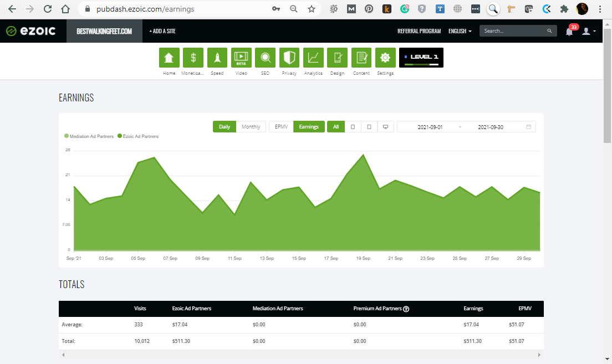Click the Ezoic logo
Image resolution: width=612 pixels, height=364 pixels.
(x=31, y=31)
